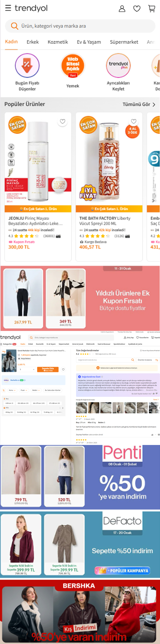This screenshot has width=160, height=644.
Task: Open the Bugün Fiyatı Düşenler circle icon
Action: click(27, 65)
